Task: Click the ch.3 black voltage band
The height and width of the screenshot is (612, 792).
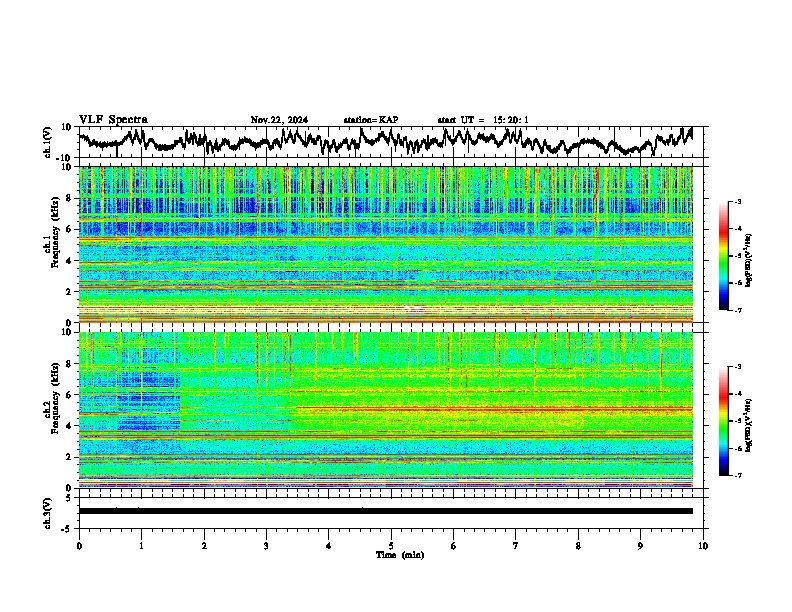Action: click(385, 511)
